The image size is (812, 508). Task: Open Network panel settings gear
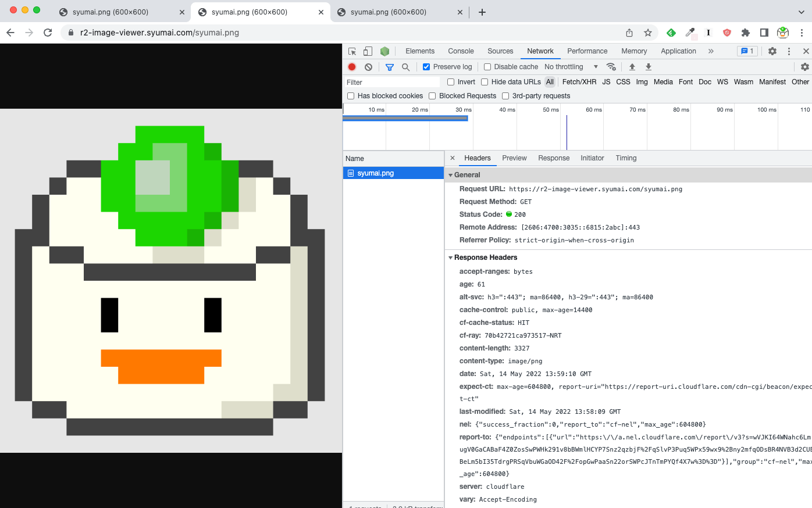point(805,67)
